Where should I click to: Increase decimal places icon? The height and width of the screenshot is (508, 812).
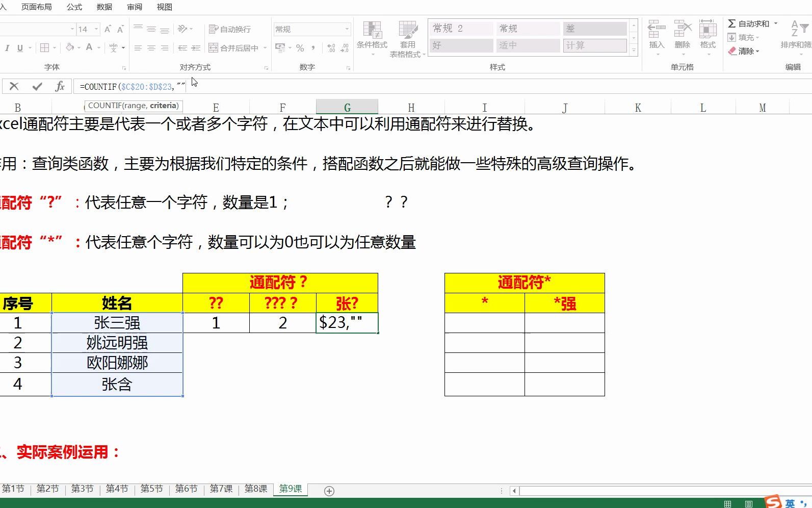click(331, 48)
